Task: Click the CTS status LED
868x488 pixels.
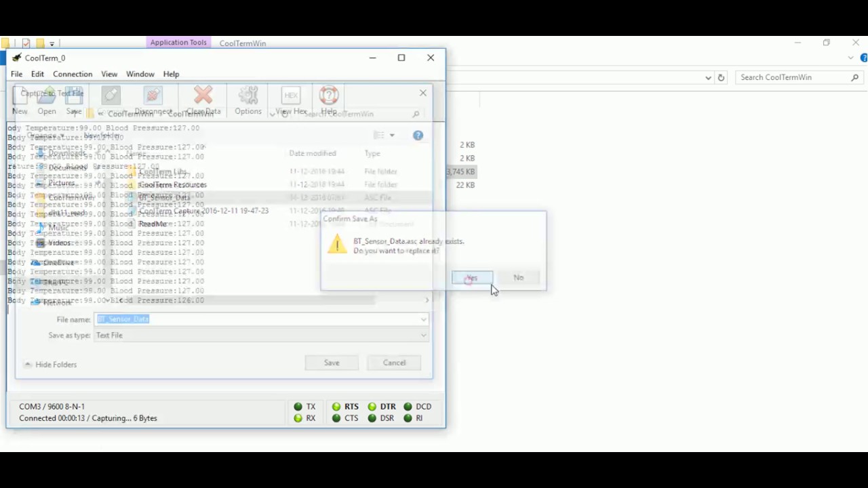Action: click(336, 418)
